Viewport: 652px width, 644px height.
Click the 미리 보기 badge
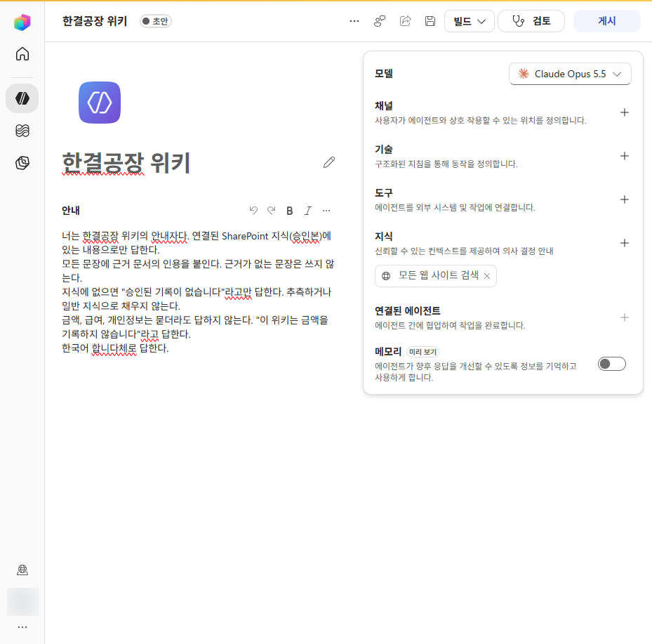(423, 352)
